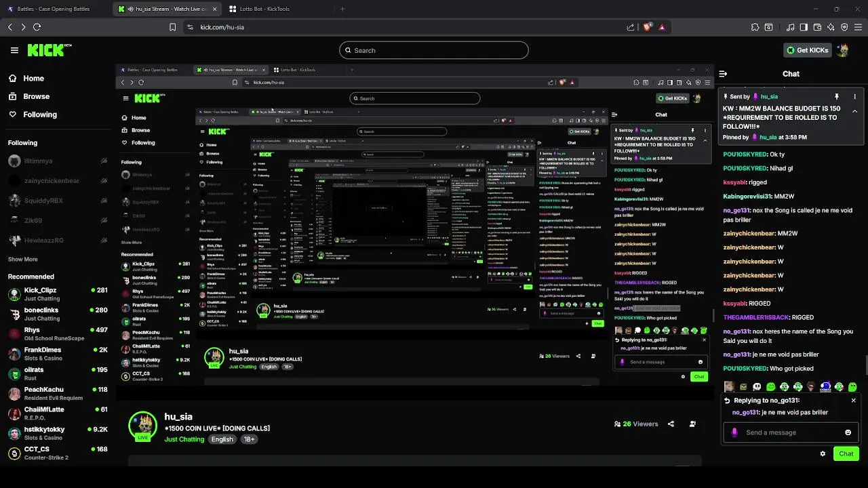Open the browser main hamburger menu

coord(858,27)
